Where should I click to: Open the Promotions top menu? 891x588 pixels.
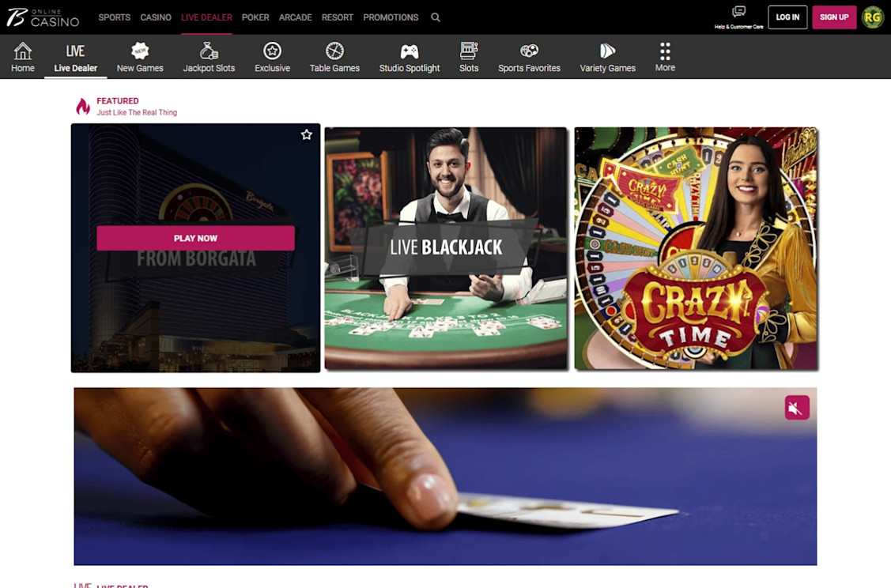391,17
